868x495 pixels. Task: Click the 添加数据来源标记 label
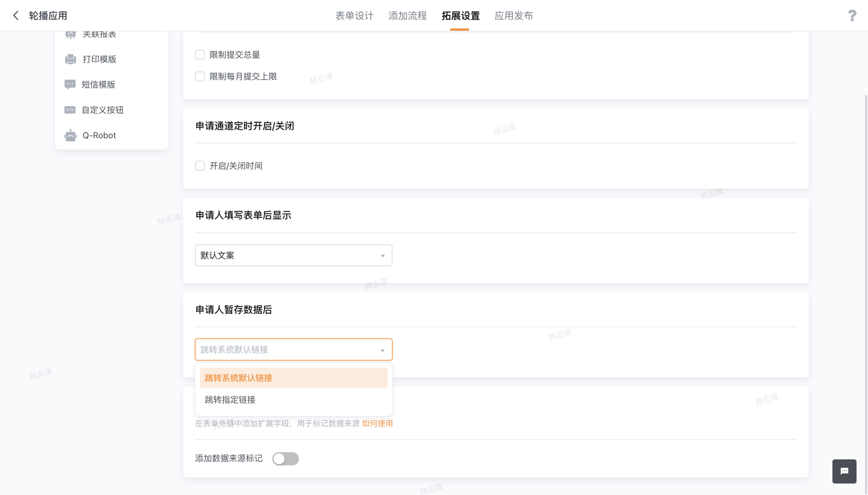point(229,459)
